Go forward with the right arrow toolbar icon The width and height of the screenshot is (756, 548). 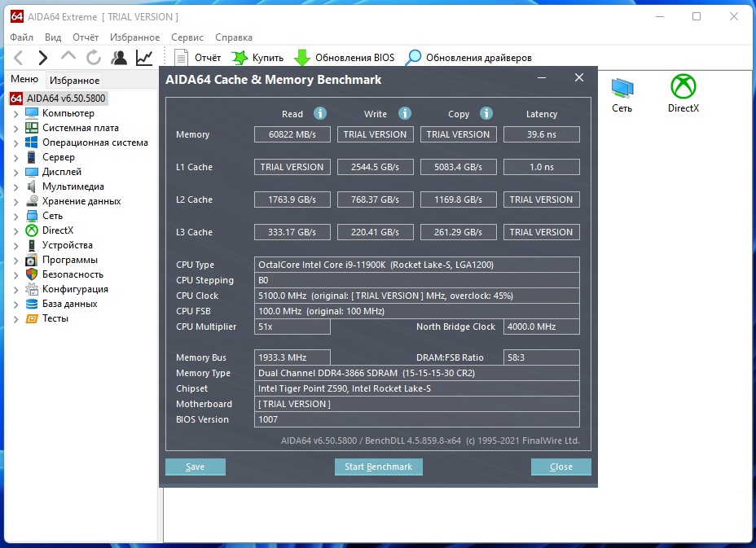point(43,58)
